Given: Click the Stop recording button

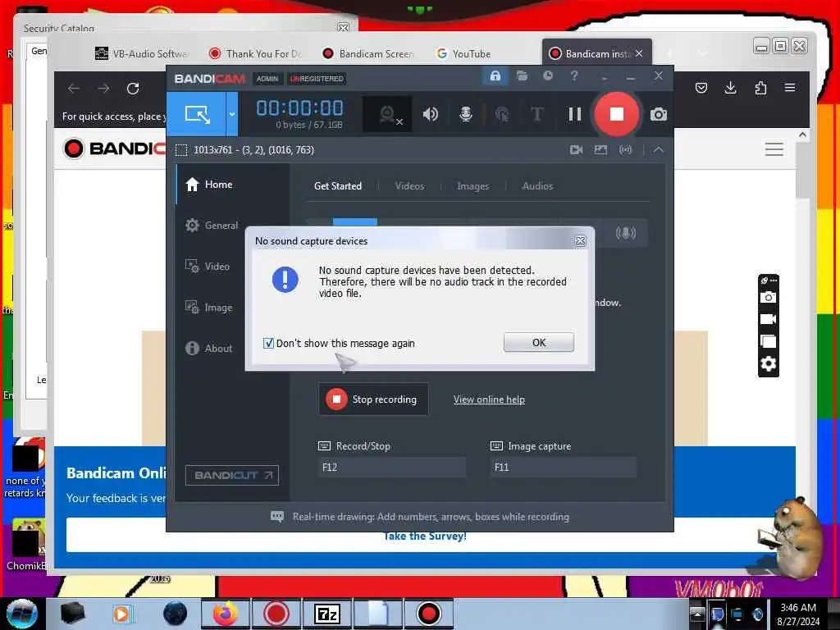Looking at the screenshot, I should pyautogui.click(x=373, y=399).
